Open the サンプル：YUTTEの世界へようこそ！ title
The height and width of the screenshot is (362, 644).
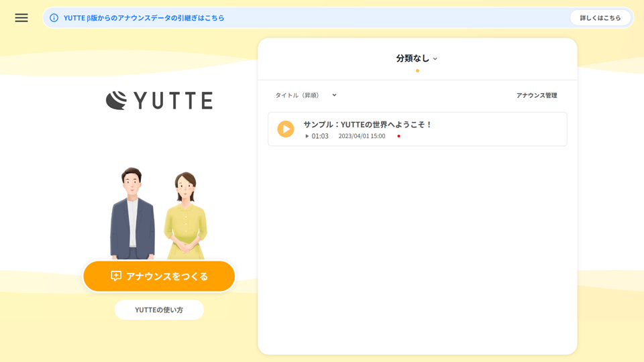[368, 124]
